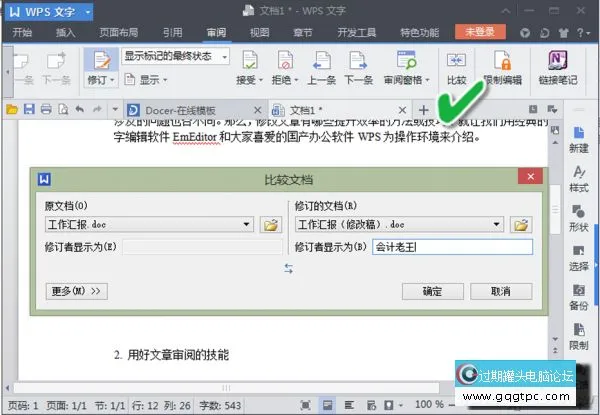Expand the 拒绝 dropdown arrow
Image resolution: width=600 pixels, height=415 pixels.
[296, 80]
